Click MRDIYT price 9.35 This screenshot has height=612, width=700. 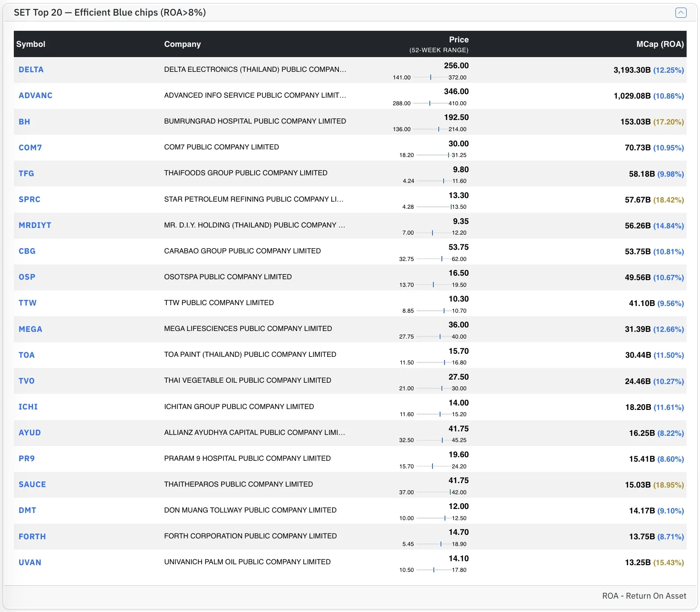click(x=461, y=221)
